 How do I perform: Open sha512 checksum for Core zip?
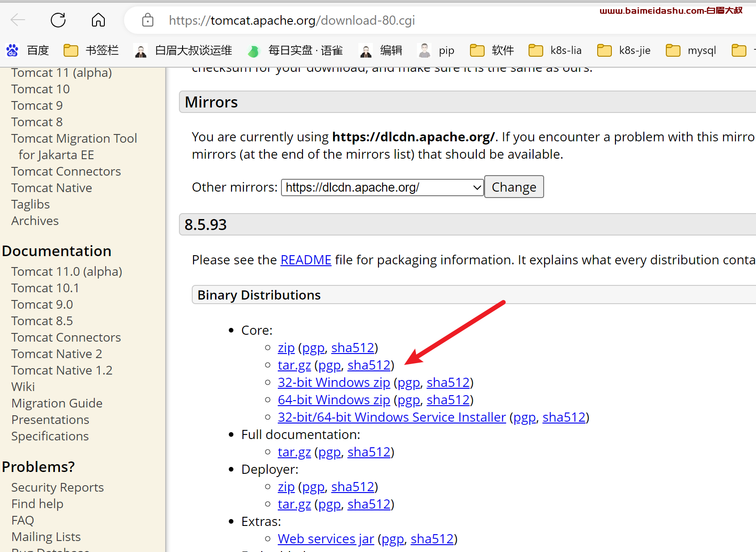coord(353,348)
